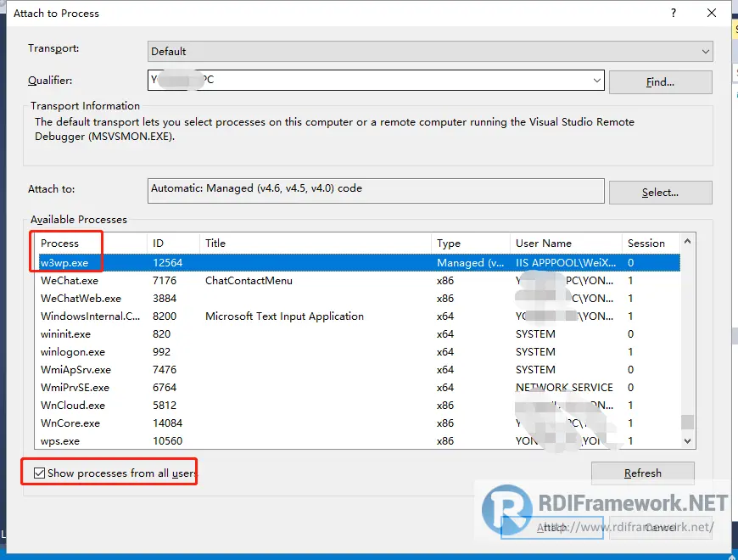Viewport: 738px width, 560px height.
Task: Sort list by Title column header
Action: (316, 244)
